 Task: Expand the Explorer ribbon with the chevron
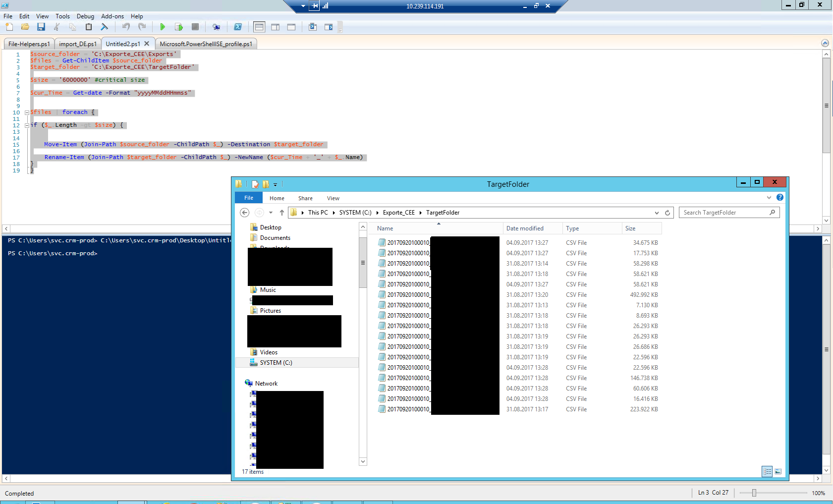(x=769, y=197)
